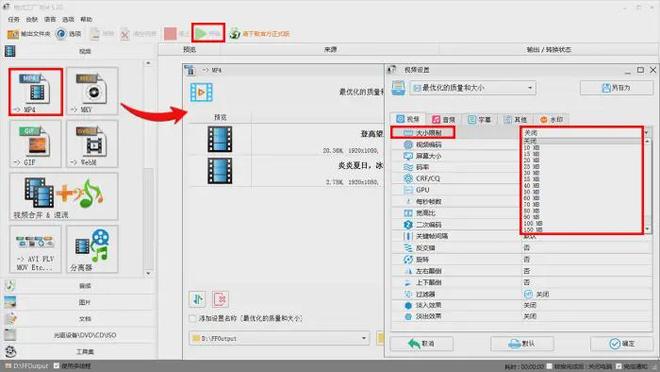
Task: Click the video category icon in left panel header
Action: pos(10,51)
